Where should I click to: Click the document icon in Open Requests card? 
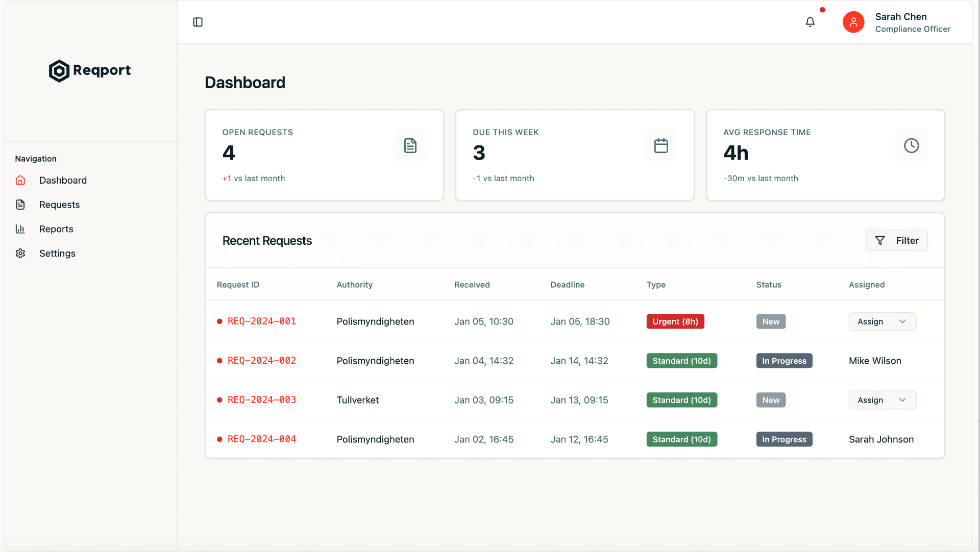coord(410,146)
